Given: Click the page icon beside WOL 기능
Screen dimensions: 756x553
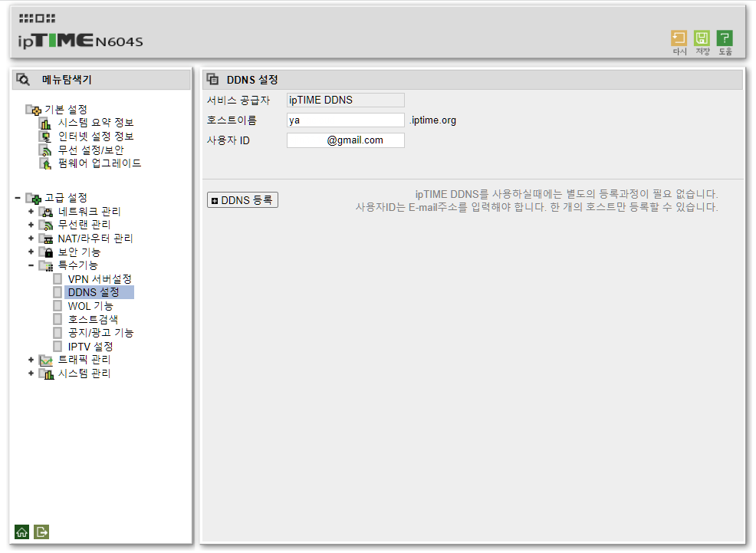Looking at the screenshot, I should [58, 306].
